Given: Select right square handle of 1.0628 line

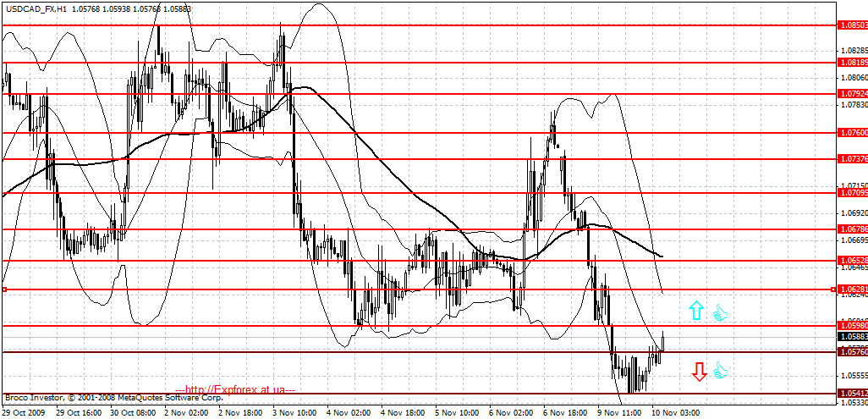Looking at the screenshot, I should click(x=834, y=289).
